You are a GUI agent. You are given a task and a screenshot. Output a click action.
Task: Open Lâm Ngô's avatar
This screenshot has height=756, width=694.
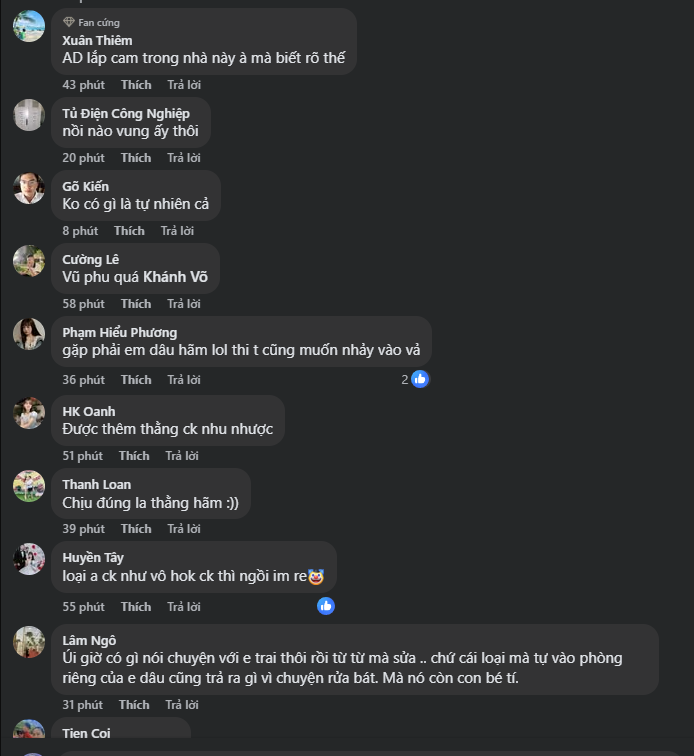pos(29,642)
